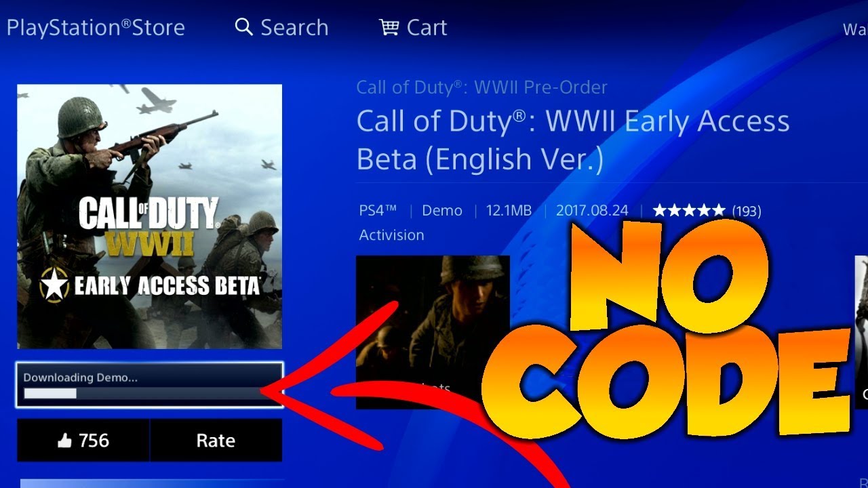The height and width of the screenshot is (488, 868).
Task: Open the Search menu item
Action: click(281, 27)
